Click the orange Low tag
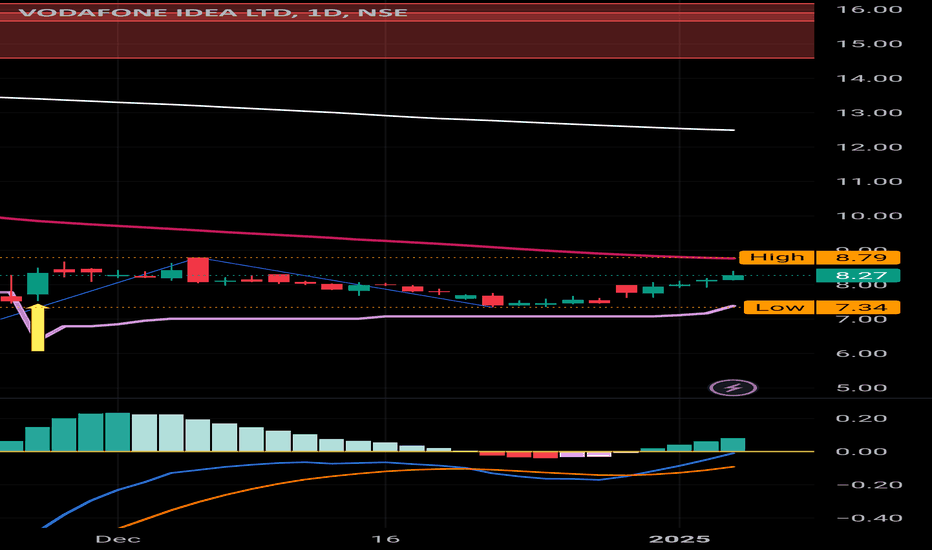Image resolution: width=932 pixels, height=550 pixels. click(x=780, y=307)
